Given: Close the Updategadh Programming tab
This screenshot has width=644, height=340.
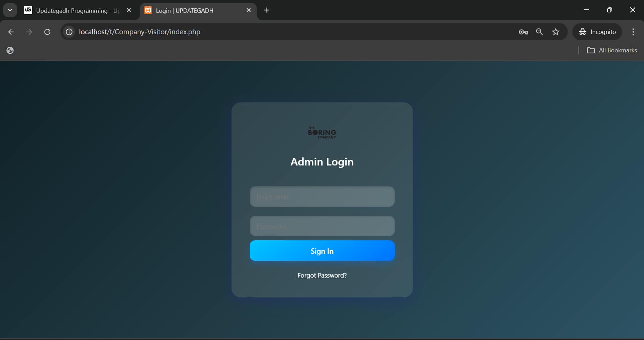Looking at the screenshot, I should 129,10.
